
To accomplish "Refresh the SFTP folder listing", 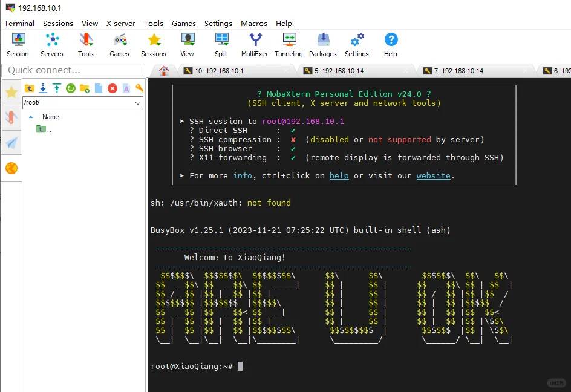I will click(x=71, y=88).
